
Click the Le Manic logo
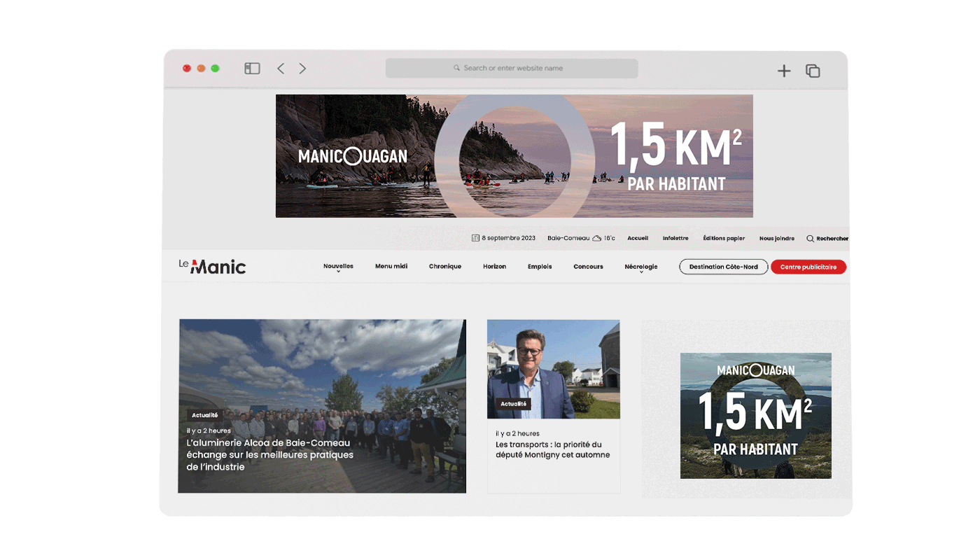point(212,266)
